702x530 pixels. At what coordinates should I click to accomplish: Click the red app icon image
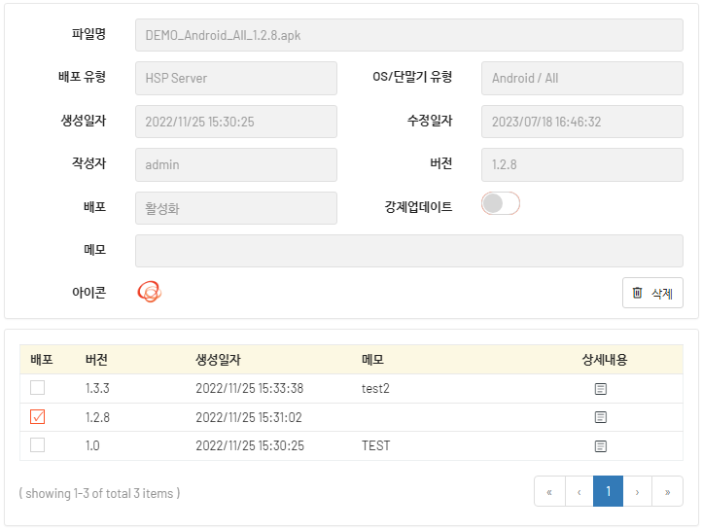point(150,292)
